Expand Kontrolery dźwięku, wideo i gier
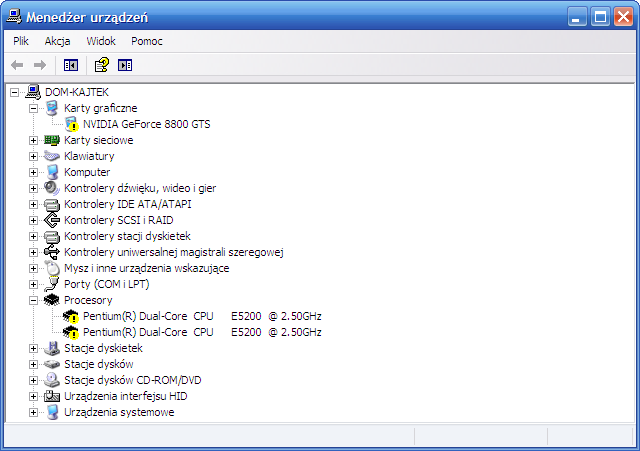 tap(33, 188)
